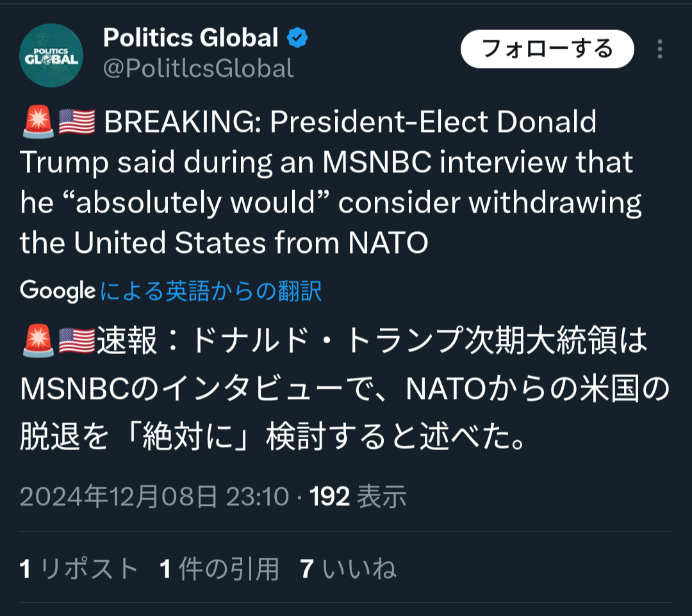The height and width of the screenshot is (616, 692).
Task: Click the siren emoji before BREAKING
Action: 38,122
